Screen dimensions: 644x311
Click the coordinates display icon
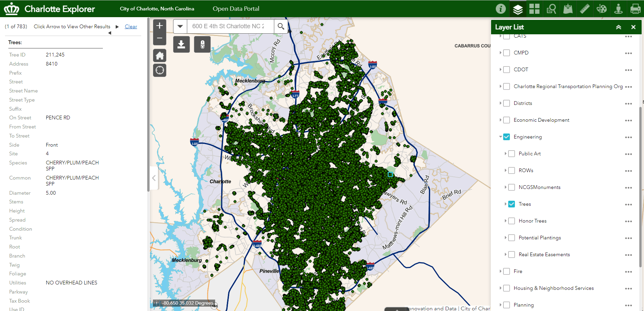point(156,303)
